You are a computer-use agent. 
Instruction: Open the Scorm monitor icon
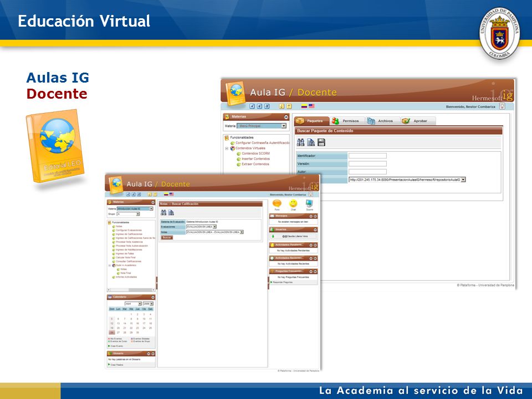point(309,204)
